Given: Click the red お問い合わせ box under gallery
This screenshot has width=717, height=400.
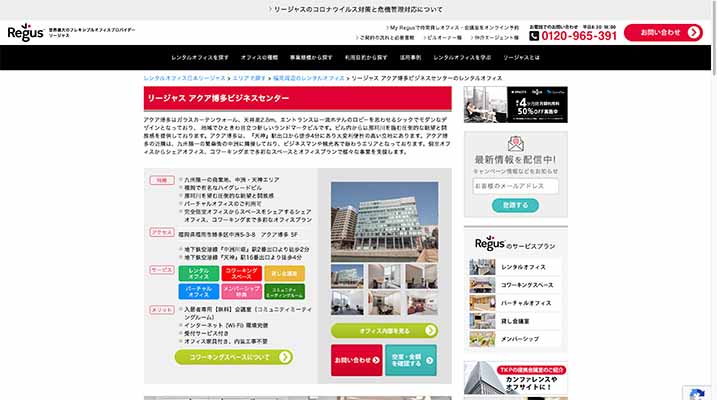Looking at the screenshot, I should (x=357, y=360).
